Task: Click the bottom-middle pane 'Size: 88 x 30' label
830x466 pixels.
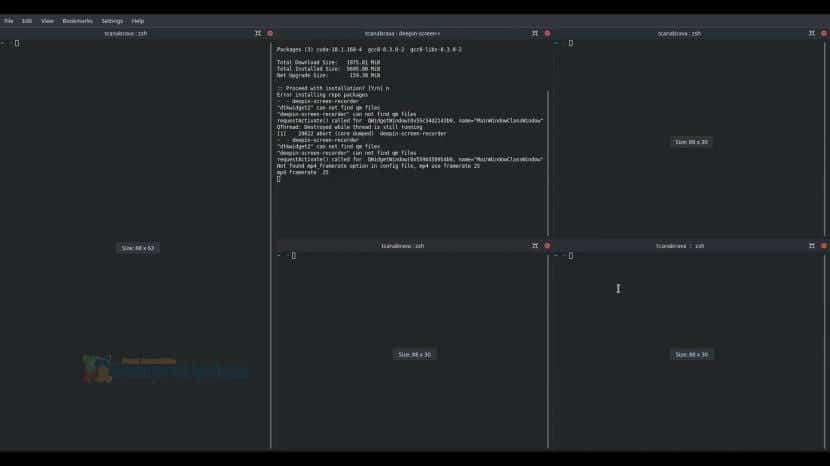Action: coord(414,354)
